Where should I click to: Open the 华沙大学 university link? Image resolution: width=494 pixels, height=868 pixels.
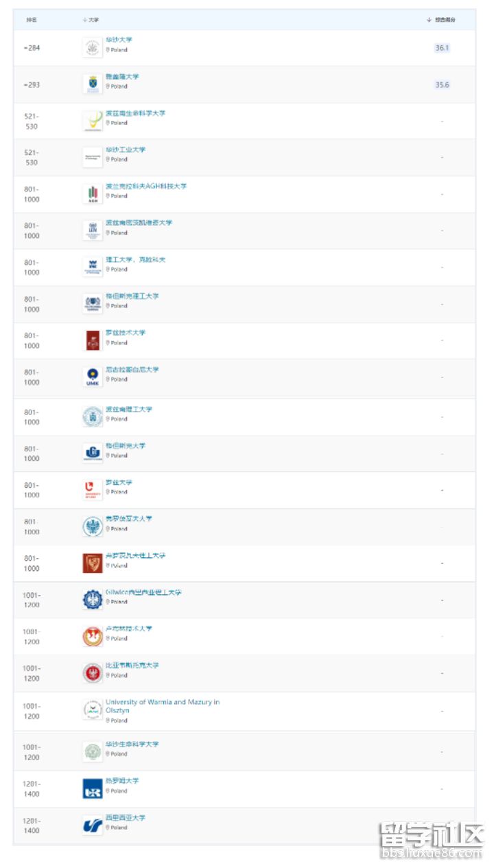click(119, 40)
